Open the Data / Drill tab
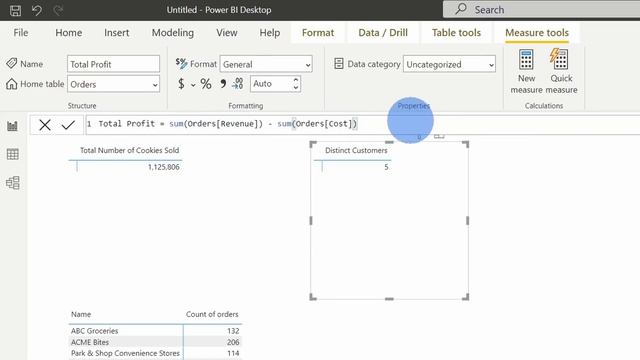 383,33
